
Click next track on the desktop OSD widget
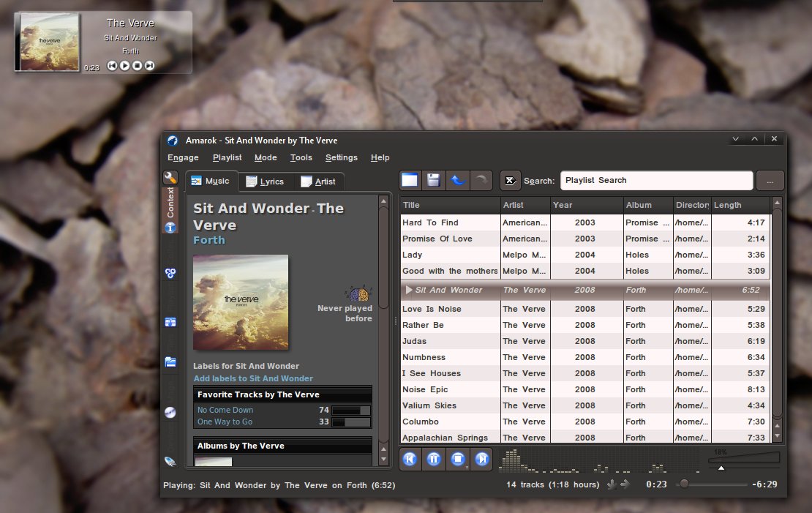150,65
